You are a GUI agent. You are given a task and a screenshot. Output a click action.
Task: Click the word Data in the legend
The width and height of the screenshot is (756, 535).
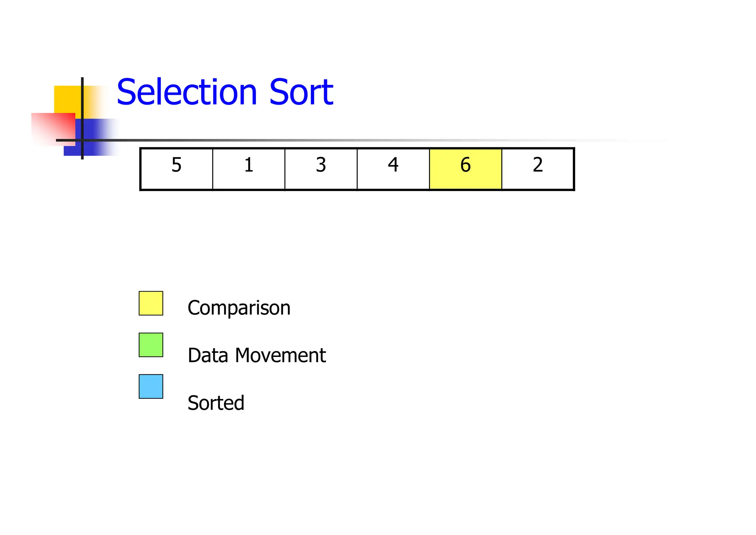(x=208, y=355)
